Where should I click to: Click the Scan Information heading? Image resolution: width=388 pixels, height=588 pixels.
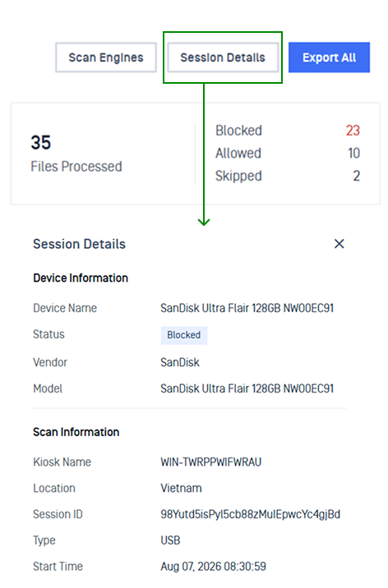[76, 432]
